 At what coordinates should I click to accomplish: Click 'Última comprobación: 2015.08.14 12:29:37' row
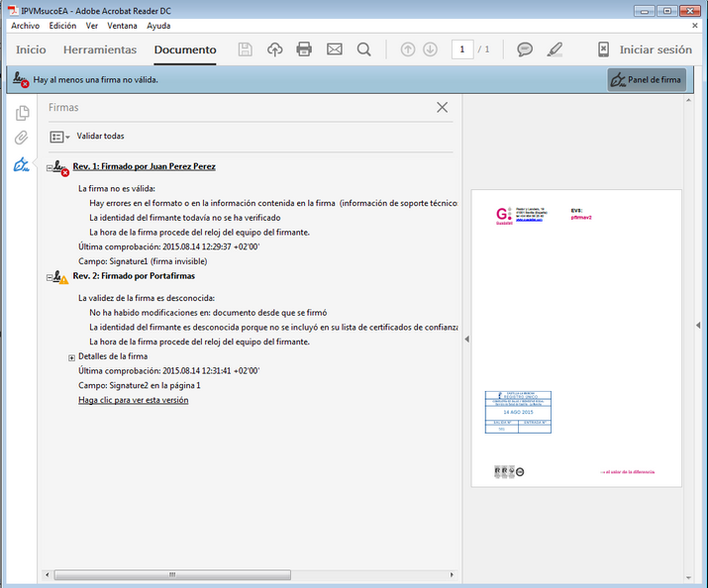coord(169,246)
